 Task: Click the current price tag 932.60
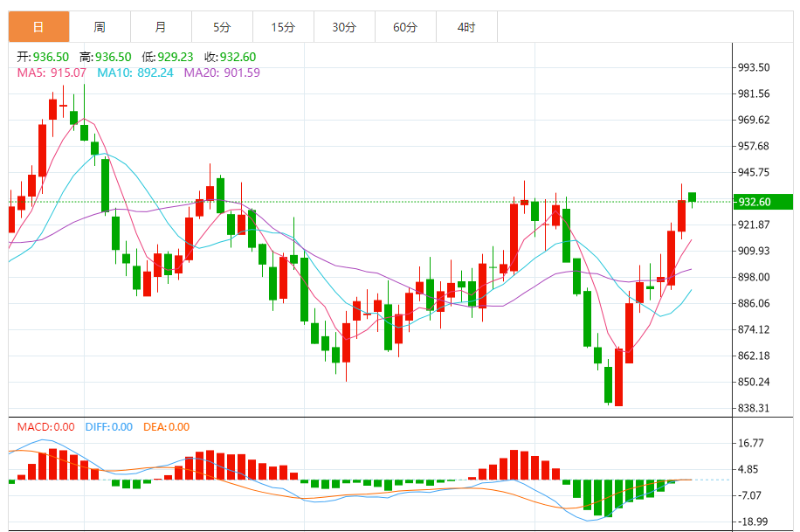762,202
